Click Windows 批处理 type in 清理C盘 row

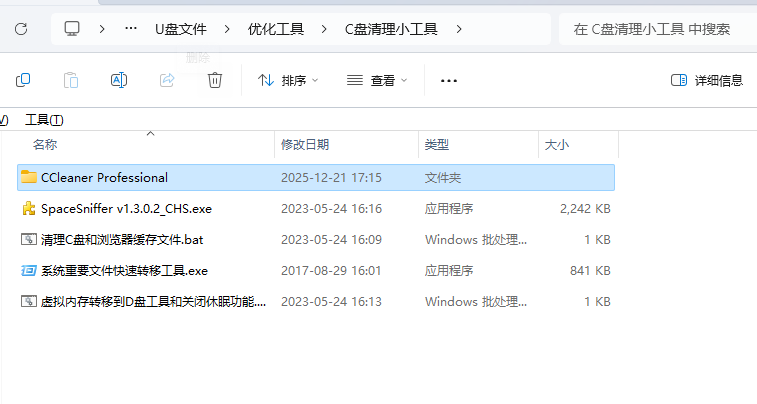click(x=476, y=239)
